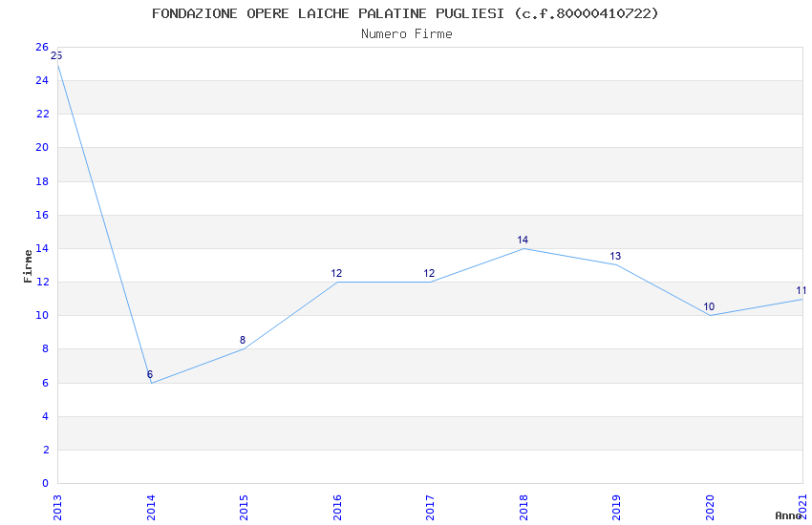Click the 2013 x-axis year label
812x525 pixels.
pyautogui.click(x=57, y=508)
